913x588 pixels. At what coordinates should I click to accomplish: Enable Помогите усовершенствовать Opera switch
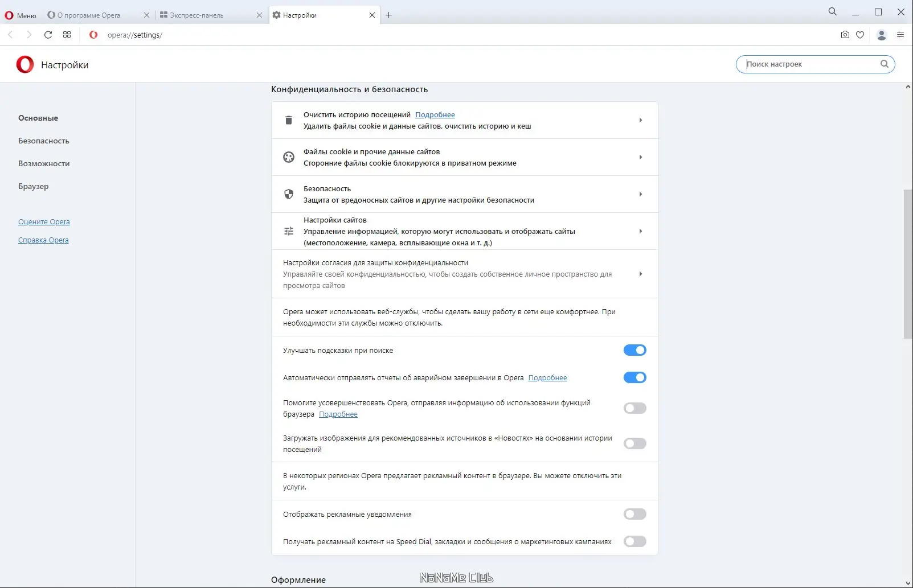[635, 408]
